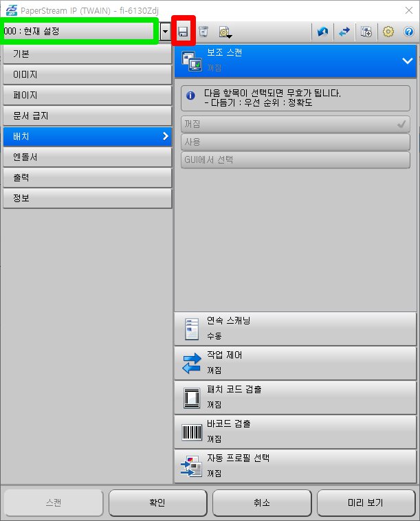420x521 pixels.
Task: Expand the 바코드 검출 setting
Action: click(295, 432)
